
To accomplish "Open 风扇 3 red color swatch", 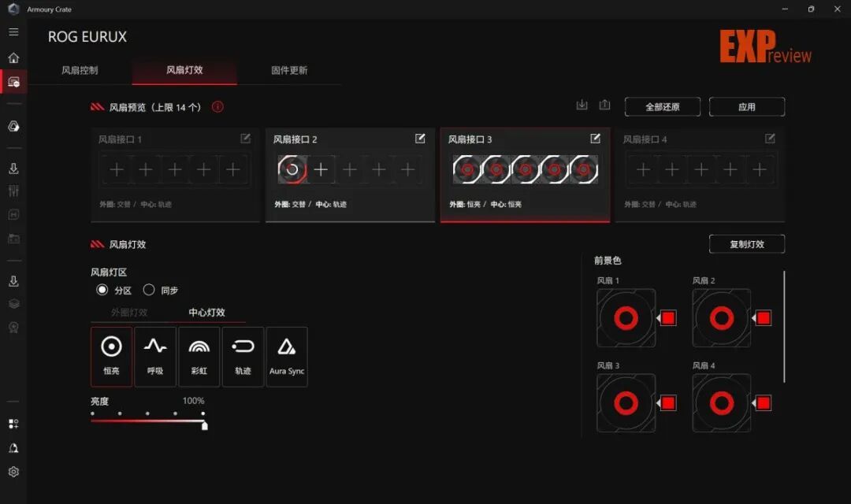I will pyautogui.click(x=668, y=403).
